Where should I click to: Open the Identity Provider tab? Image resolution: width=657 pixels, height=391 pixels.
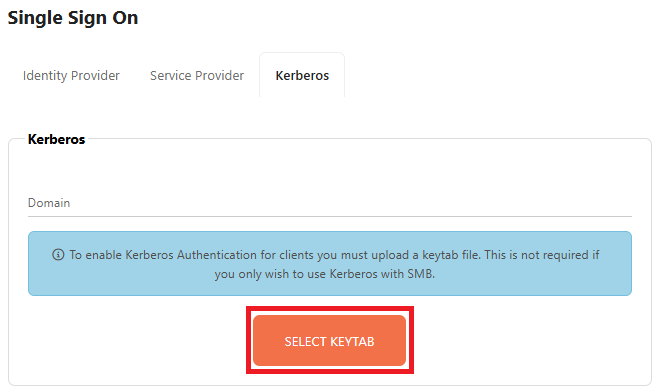[71, 75]
